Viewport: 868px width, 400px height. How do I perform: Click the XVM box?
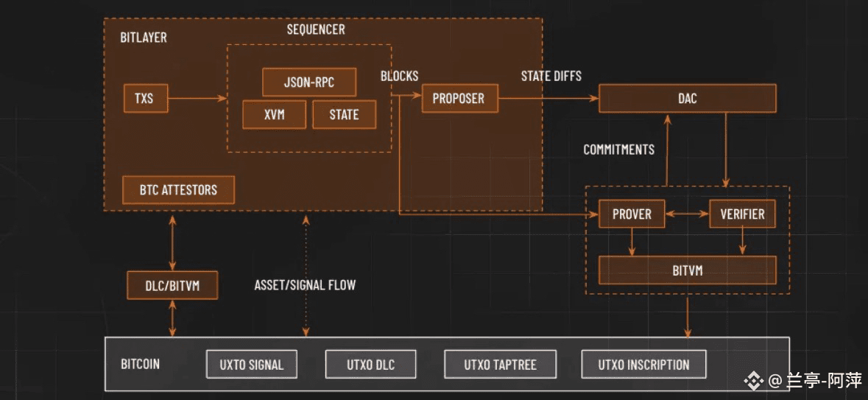pos(274,115)
